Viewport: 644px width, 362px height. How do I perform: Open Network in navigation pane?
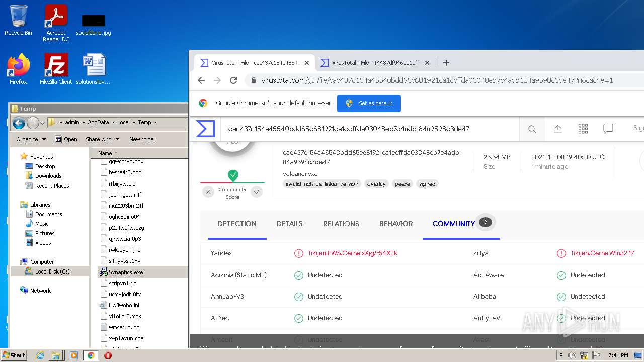40,291
